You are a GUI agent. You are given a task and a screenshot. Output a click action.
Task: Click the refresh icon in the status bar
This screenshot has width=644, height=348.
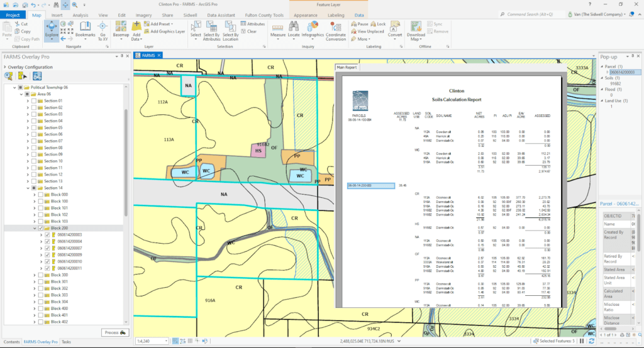point(591,341)
